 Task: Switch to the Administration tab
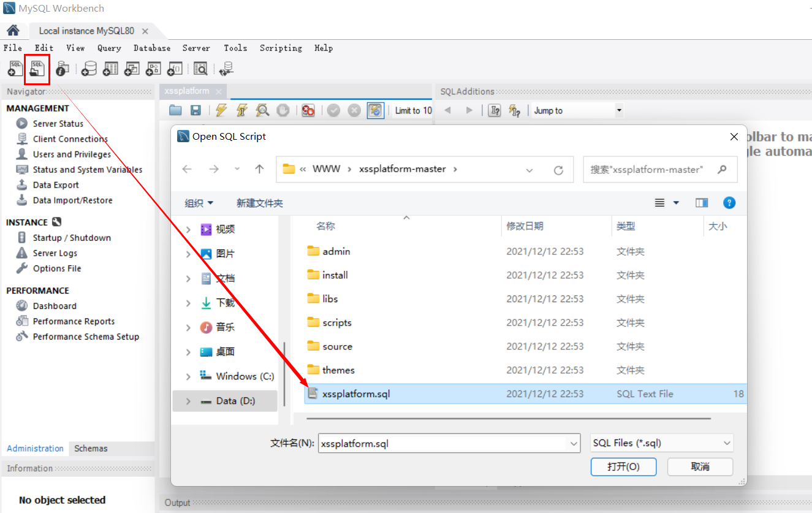[35, 449]
